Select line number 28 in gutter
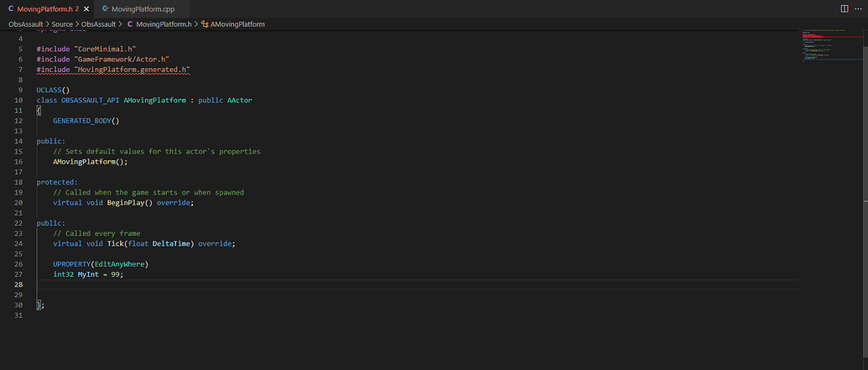 click(18, 284)
